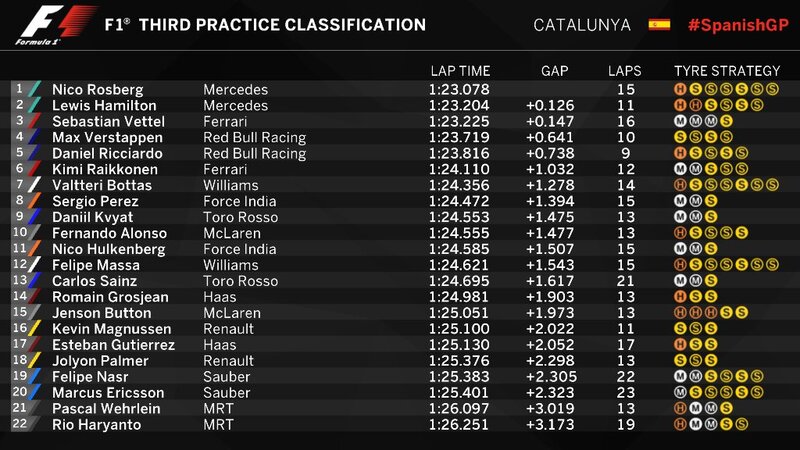Click the hard tyre icon for Rio Haryanto

680,425
